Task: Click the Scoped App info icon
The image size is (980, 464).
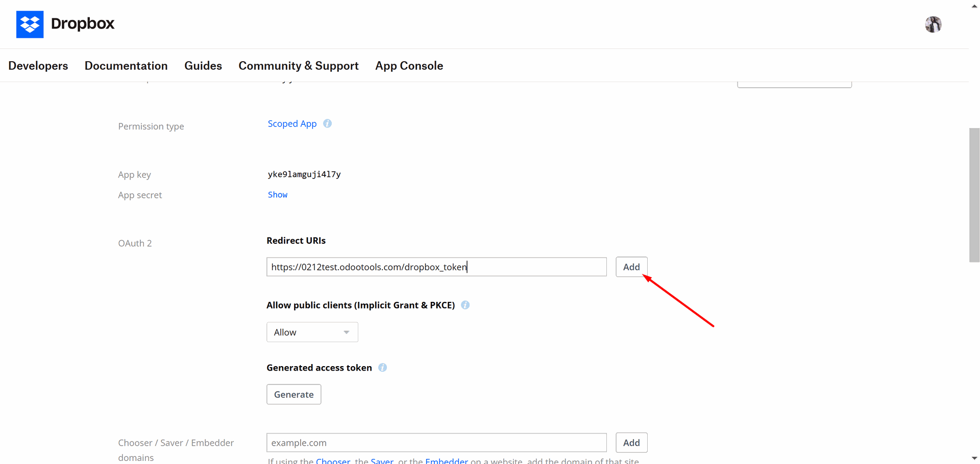Action: 328,123
